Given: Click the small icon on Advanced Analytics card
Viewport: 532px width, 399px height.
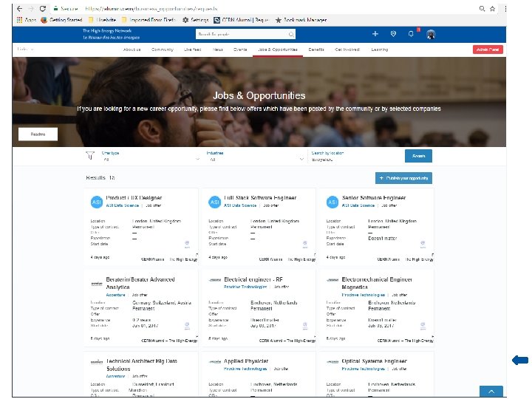Looking at the screenshot, I should pyautogui.click(x=187, y=326).
